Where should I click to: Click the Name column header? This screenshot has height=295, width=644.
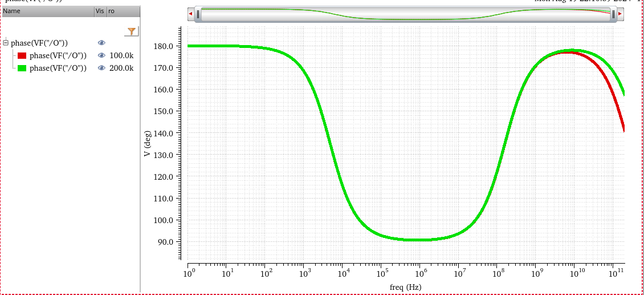(46, 11)
